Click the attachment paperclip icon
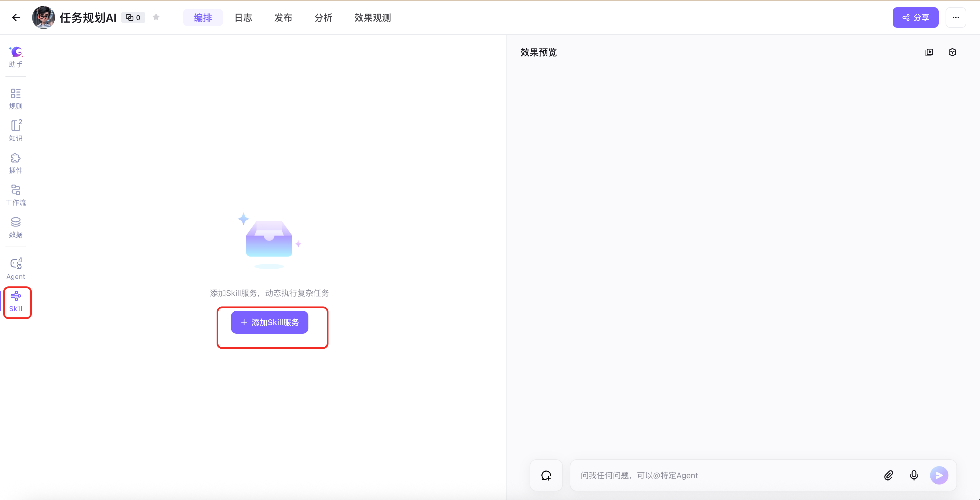 click(889, 475)
